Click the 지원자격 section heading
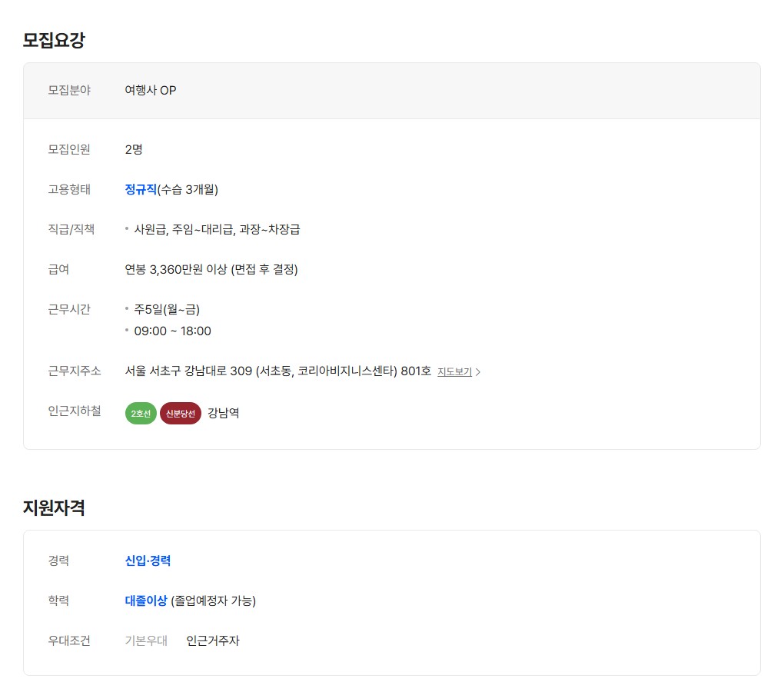This screenshot has width=784, height=692. (x=54, y=508)
